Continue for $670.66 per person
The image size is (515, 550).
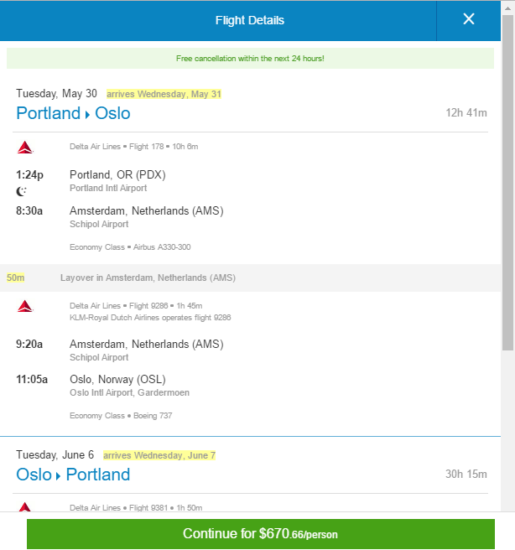pyautogui.click(x=260, y=534)
